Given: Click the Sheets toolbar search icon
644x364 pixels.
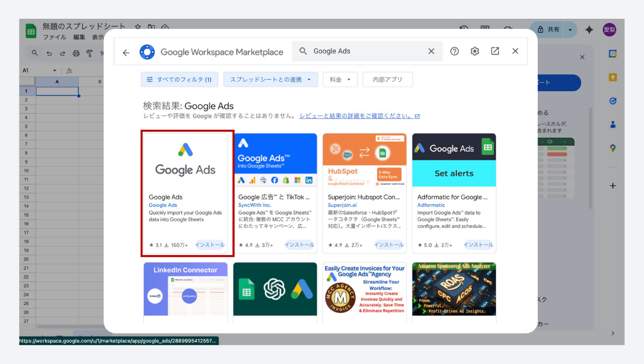Looking at the screenshot, I should pos(35,53).
